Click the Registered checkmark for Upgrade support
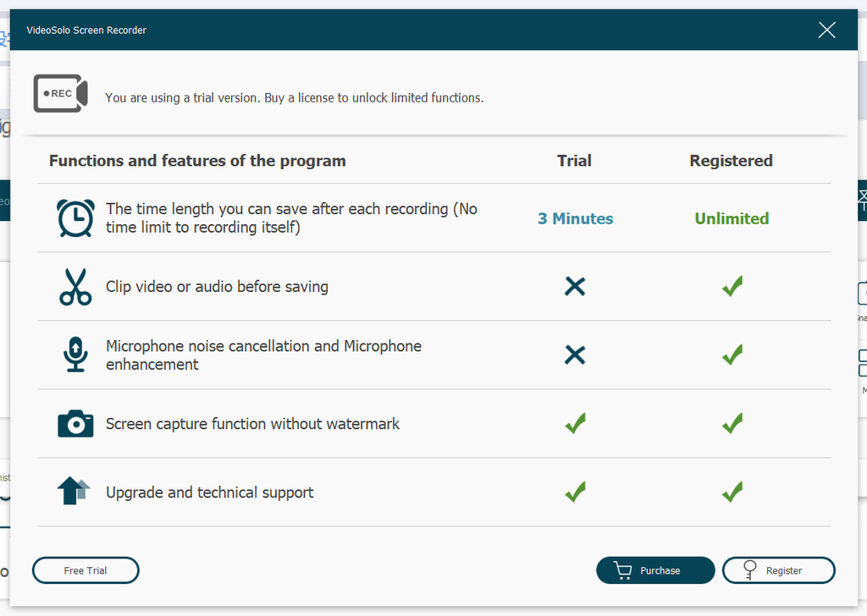Screen dimensions: 867x616 pos(732,492)
